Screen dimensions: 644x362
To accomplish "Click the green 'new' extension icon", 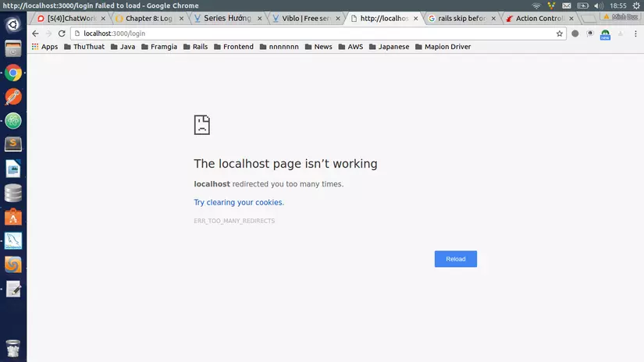I will pos(605,34).
